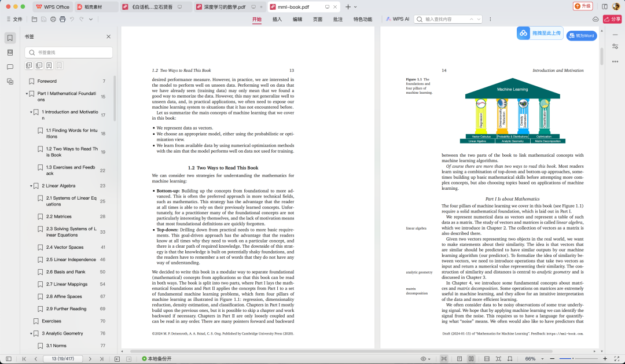This screenshot has width=625, height=364.
Task: Open the 文件 menu
Action: coord(14,19)
